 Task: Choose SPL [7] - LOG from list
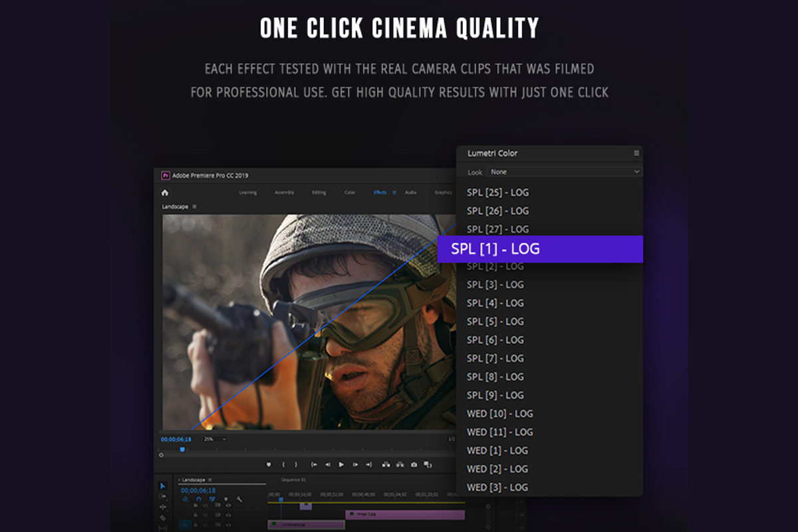(x=495, y=358)
